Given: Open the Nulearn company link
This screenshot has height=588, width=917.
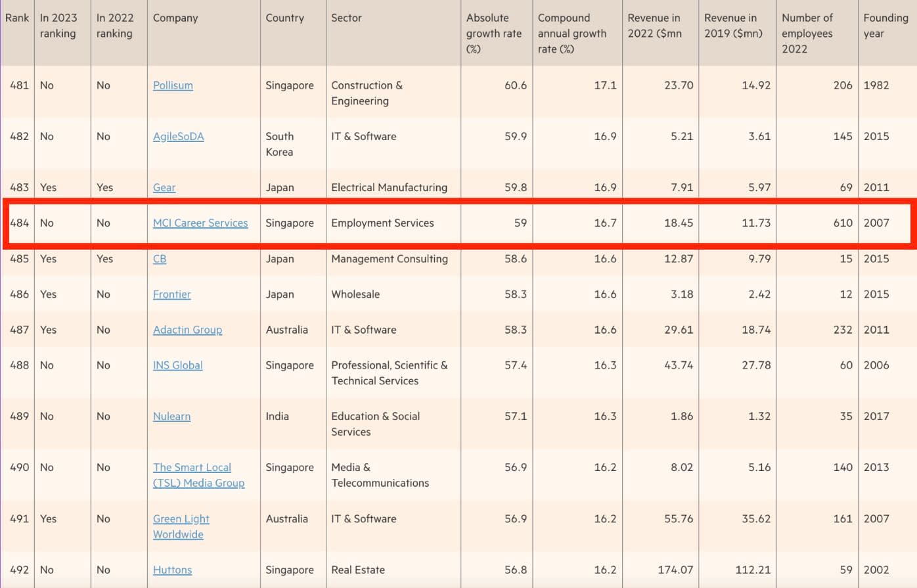Looking at the screenshot, I should pos(171,417).
